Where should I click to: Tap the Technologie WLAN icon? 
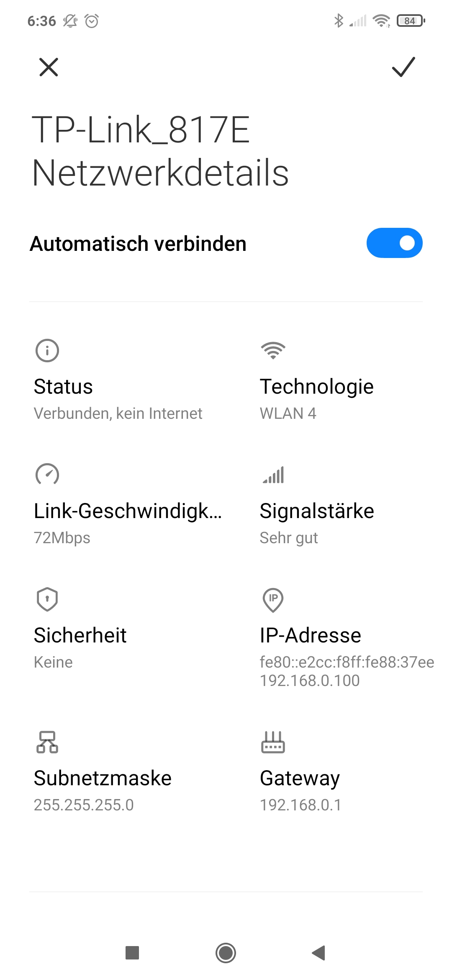(x=273, y=351)
